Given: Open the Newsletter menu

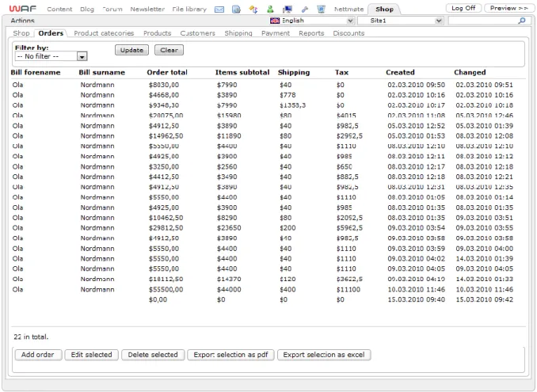Looking at the screenshot, I should (x=147, y=10).
